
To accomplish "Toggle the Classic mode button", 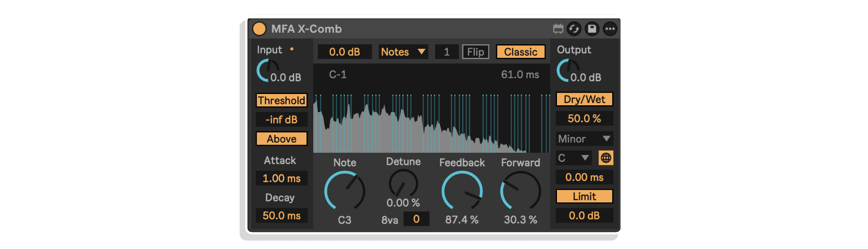I will [521, 52].
